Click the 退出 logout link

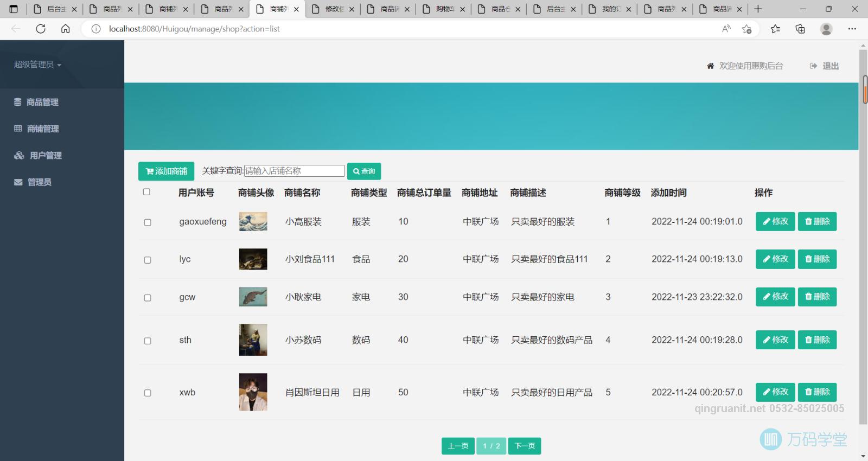pyautogui.click(x=824, y=66)
